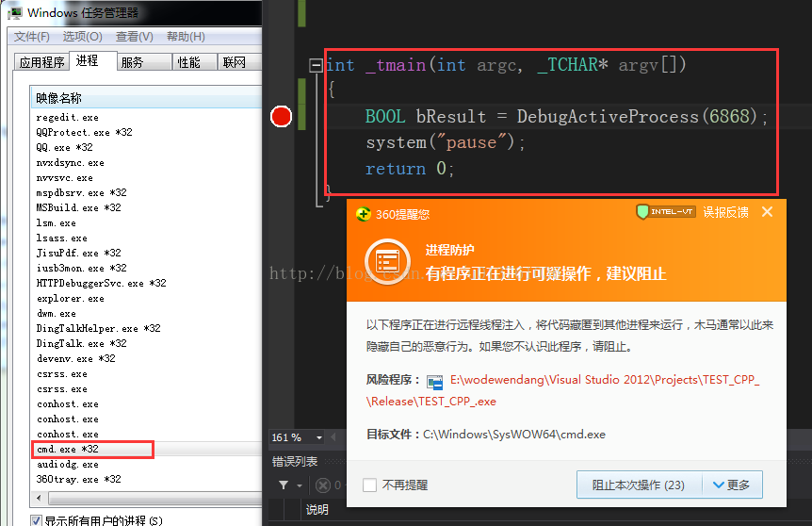
Task: Sort by the 映像名称 column header
Action: [146, 98]
